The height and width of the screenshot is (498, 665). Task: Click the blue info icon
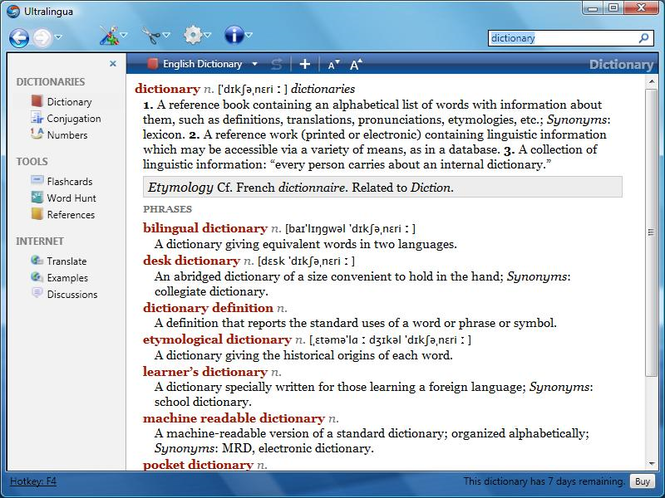pyautogui.click(x=234, y=35)
